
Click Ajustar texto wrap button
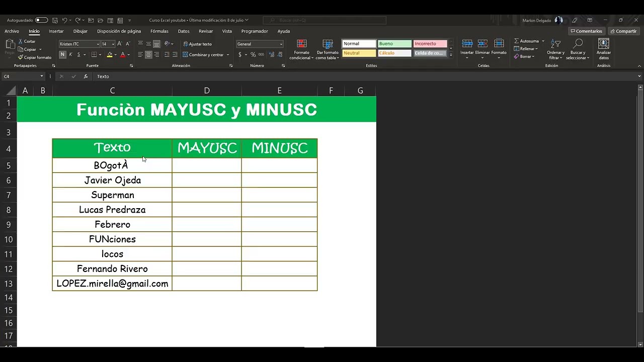pyautogui.click(x=197, y=44)
